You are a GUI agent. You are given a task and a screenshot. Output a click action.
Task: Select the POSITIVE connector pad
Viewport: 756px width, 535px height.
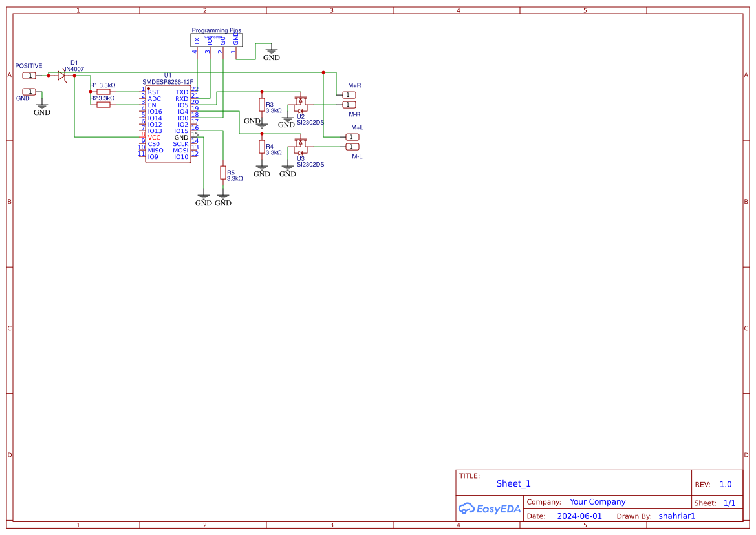point(28,74)
